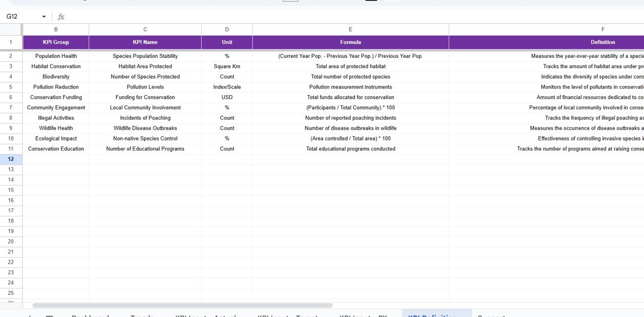Viewport: 644px width, 317px height.
Task: Select column C header
Action: click(x=145, y=30)
